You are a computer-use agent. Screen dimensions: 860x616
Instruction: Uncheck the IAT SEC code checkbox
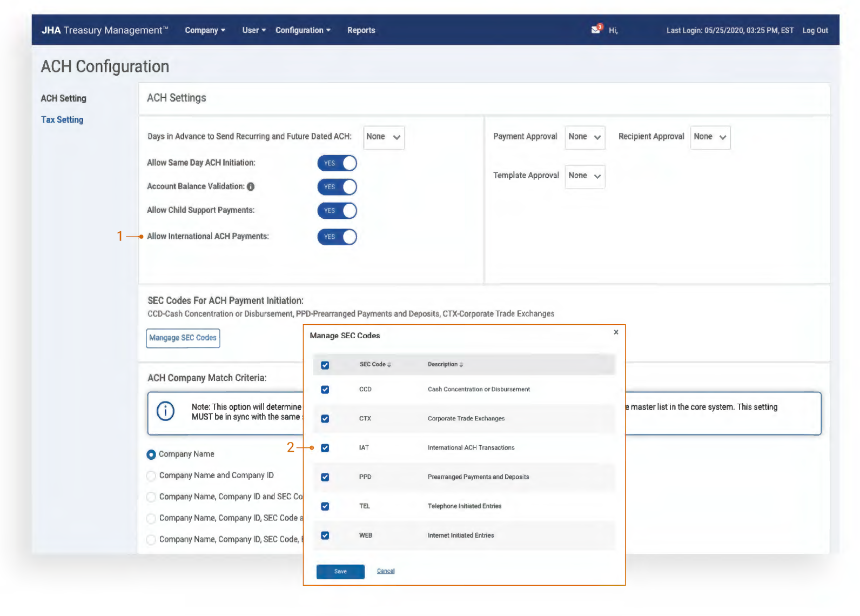(325, 448)
